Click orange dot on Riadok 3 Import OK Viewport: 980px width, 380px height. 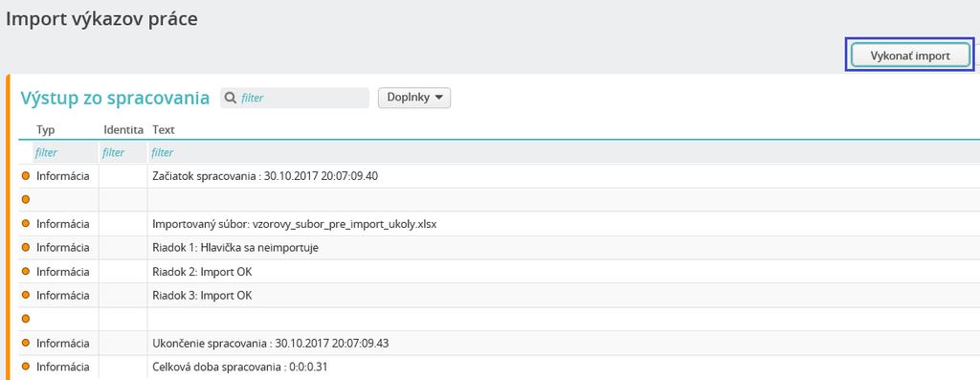pyautogui.click(x=26, y=295)
